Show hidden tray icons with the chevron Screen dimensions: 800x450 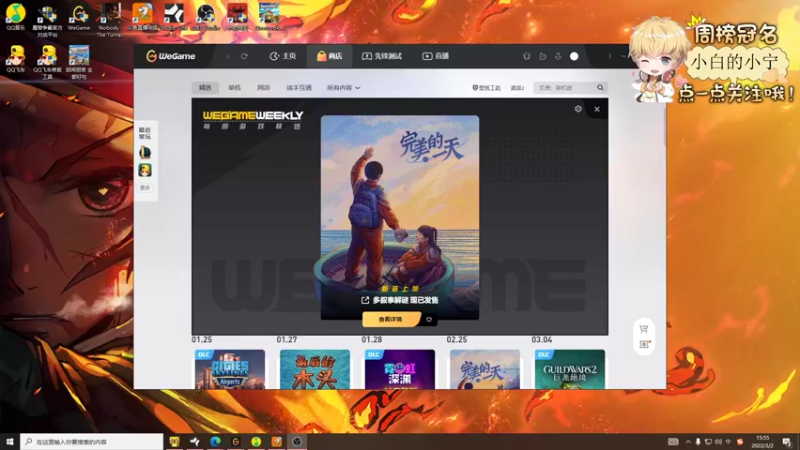(x=688, y=442)
